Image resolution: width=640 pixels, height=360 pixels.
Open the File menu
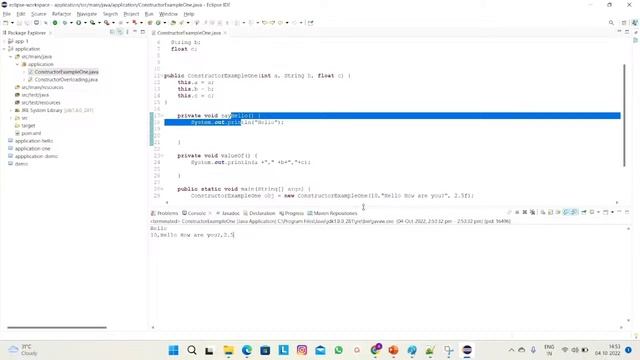[x=7, y=14]
